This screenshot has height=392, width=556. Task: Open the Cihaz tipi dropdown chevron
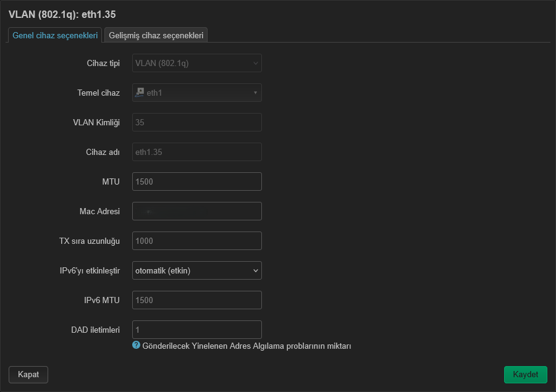coord(255,64)
